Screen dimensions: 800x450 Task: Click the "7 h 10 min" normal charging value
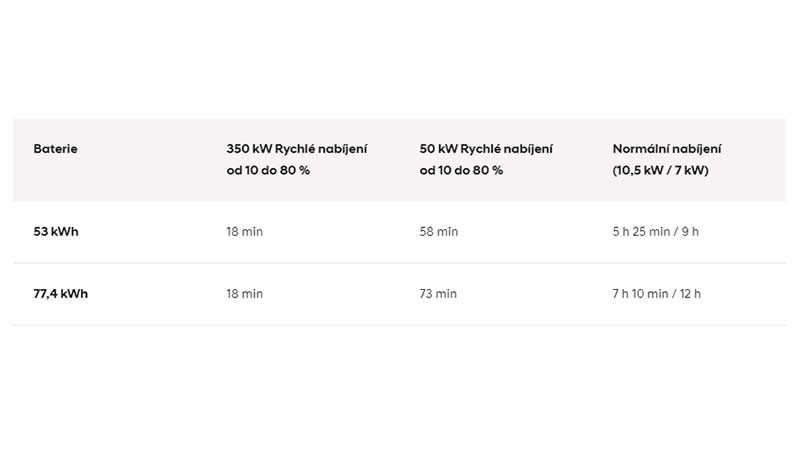point(641,294)
